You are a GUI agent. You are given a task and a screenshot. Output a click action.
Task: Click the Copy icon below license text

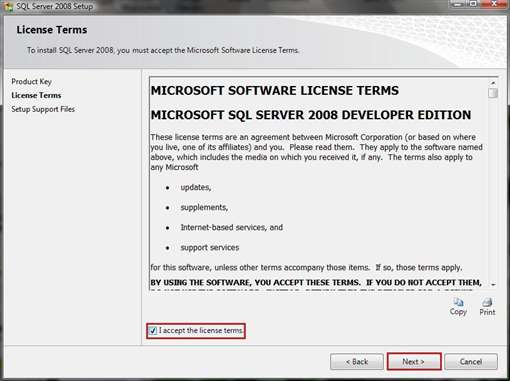458,307
